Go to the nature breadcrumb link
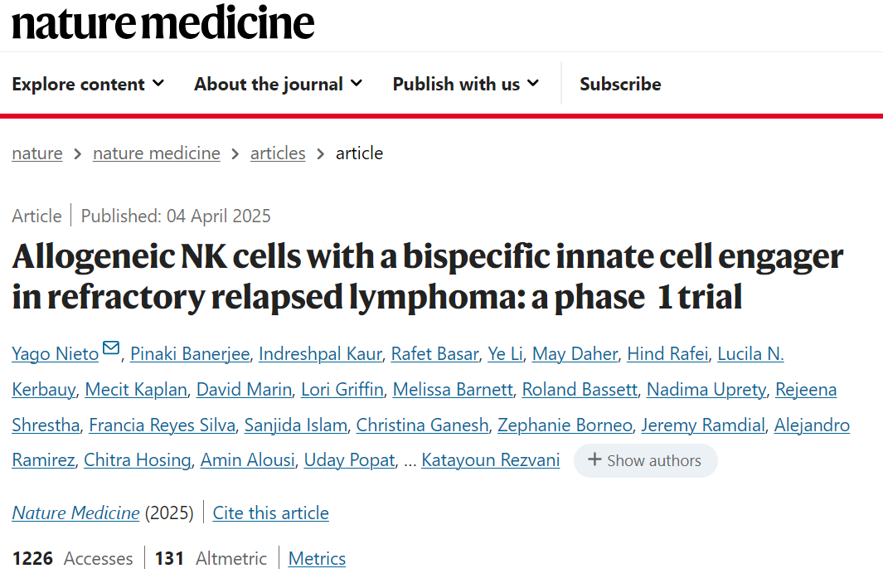 pyautogui.click(x=37, y=153)
